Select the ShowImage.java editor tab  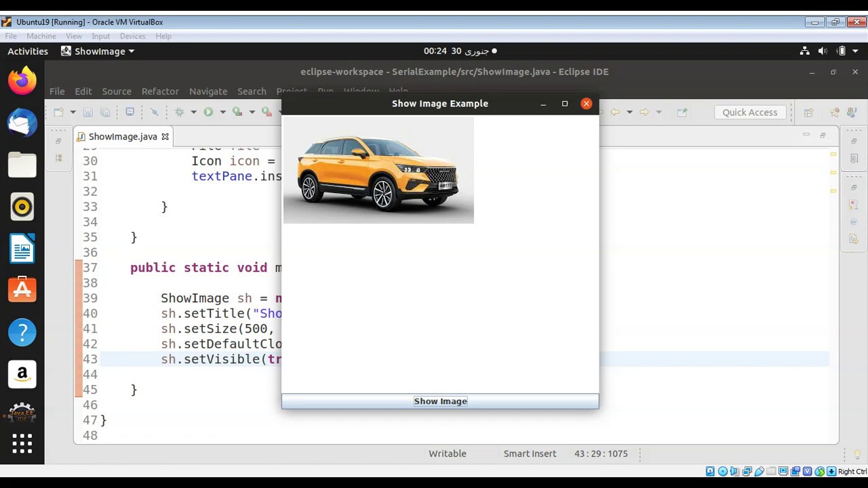(122, 136)
